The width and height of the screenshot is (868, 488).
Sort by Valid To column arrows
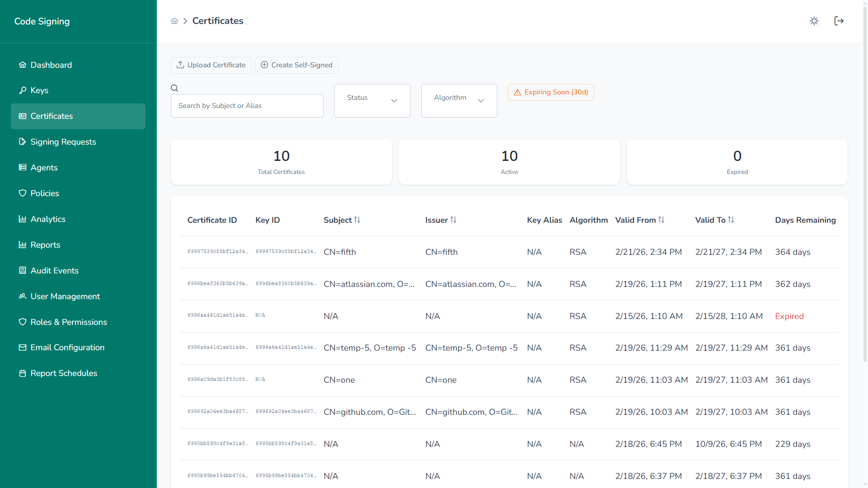[731, 220]
